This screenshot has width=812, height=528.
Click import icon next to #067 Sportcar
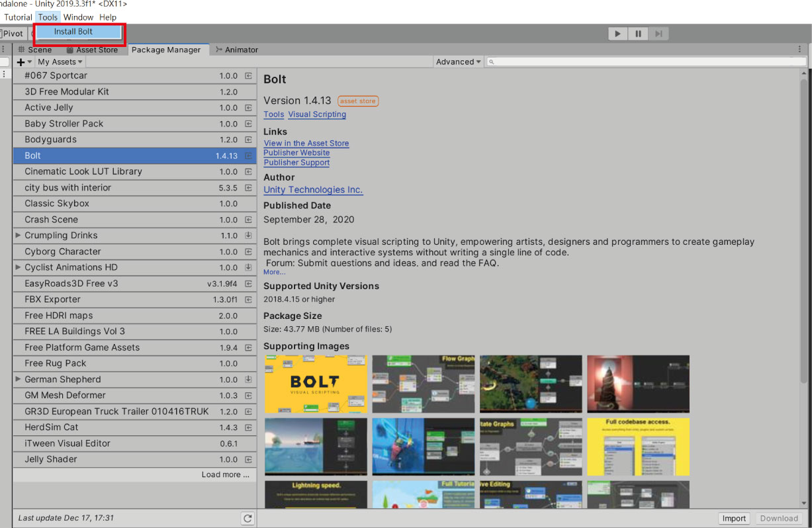[x=248, y=76]
